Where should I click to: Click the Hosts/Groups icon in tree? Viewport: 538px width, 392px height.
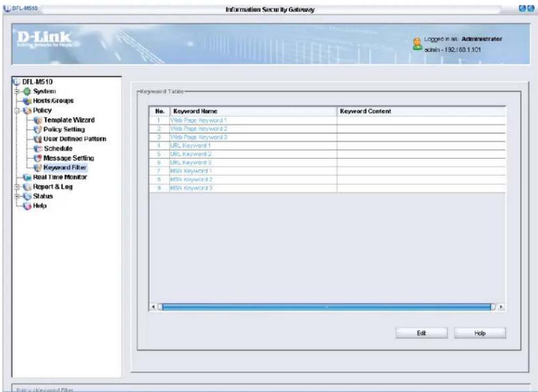[27, 101]
